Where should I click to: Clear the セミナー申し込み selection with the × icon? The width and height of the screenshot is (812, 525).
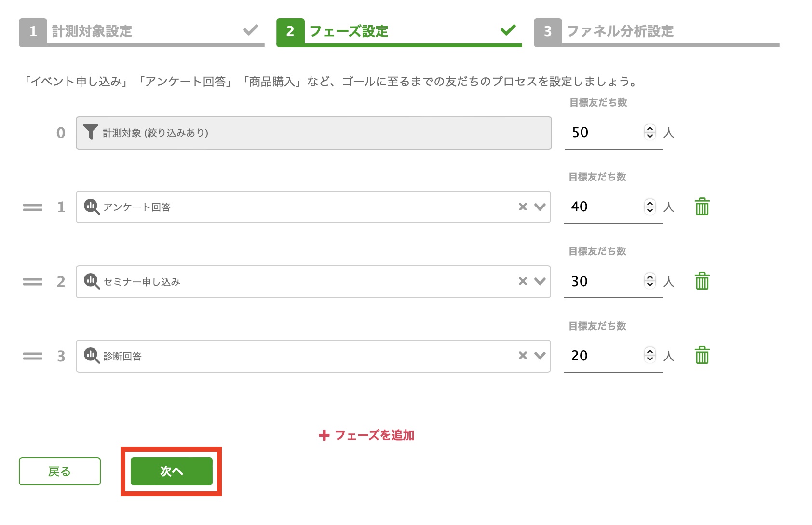522,281
